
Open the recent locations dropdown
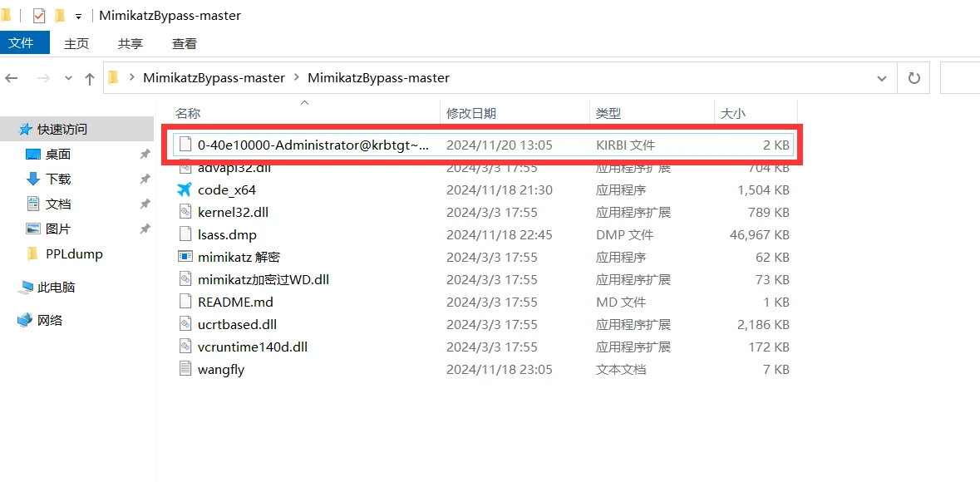click(69, 79)
